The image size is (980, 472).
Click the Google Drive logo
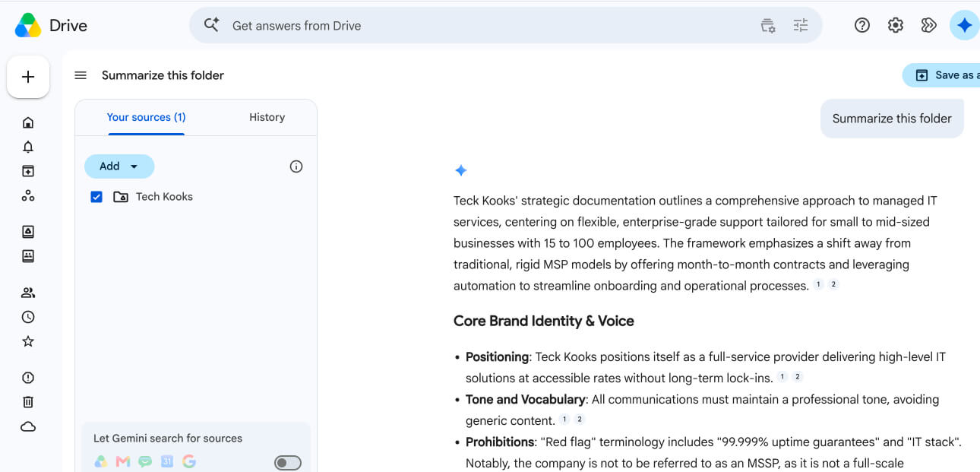tap(28, 25)
